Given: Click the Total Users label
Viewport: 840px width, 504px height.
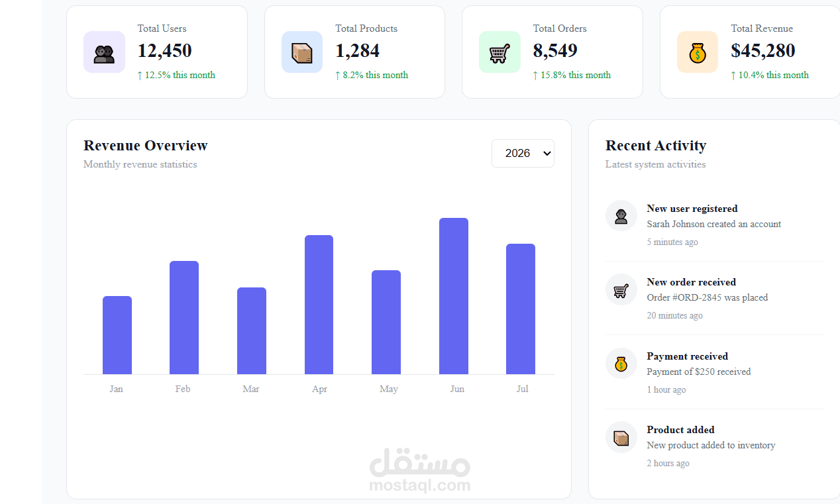Looking at the screenshot, I should coord(162,28).
